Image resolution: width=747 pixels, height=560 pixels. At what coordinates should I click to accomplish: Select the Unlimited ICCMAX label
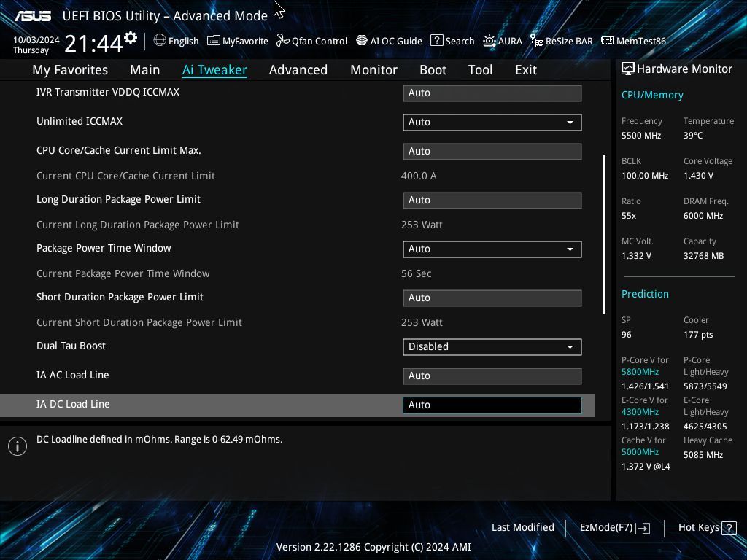(80, 121)
